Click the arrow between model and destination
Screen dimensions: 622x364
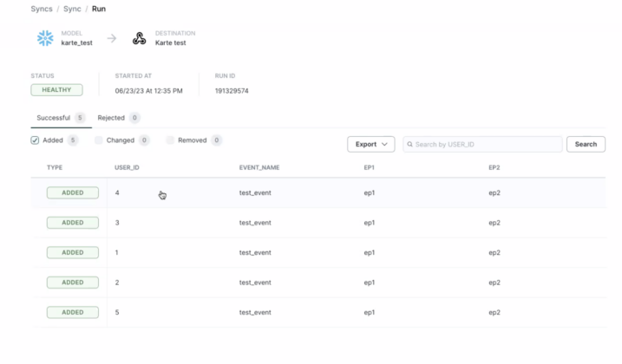click(111, 38)
